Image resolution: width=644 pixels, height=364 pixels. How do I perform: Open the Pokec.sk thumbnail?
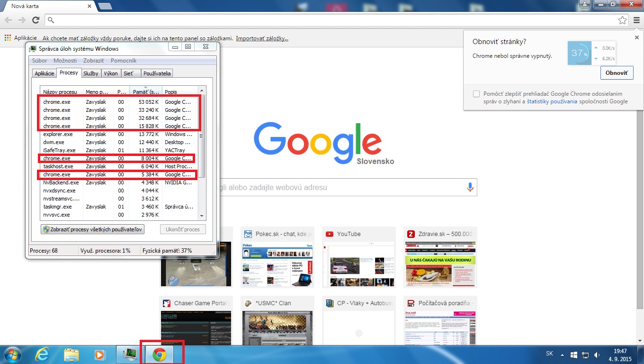[277, 257]
